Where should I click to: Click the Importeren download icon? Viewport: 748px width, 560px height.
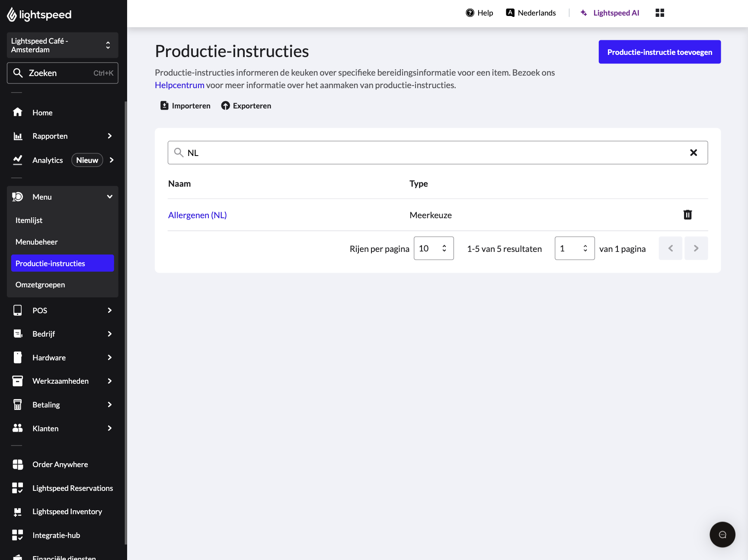(x=164, y=105)
